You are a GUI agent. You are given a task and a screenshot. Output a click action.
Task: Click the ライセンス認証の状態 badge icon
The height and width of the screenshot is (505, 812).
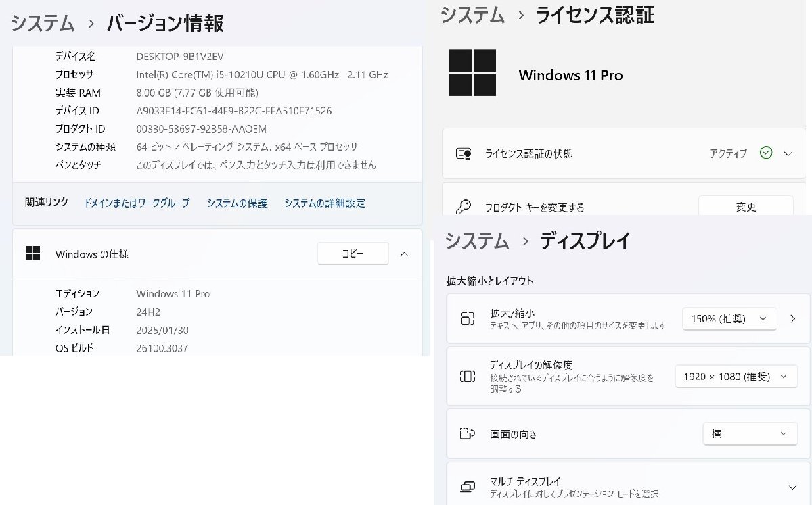pyautogui.click(x=464, y=153)
